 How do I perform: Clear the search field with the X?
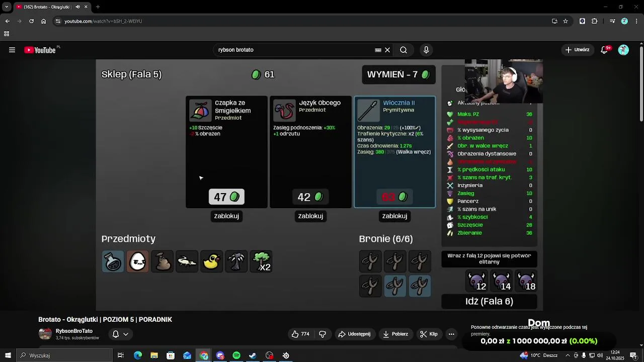pyautogui.click(x=387, y=50)
